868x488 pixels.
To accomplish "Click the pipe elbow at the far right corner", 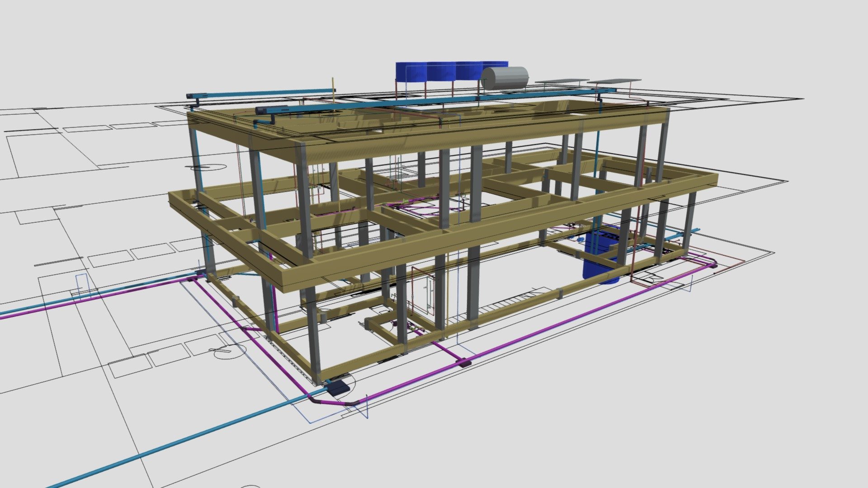I will click(712, 265).
